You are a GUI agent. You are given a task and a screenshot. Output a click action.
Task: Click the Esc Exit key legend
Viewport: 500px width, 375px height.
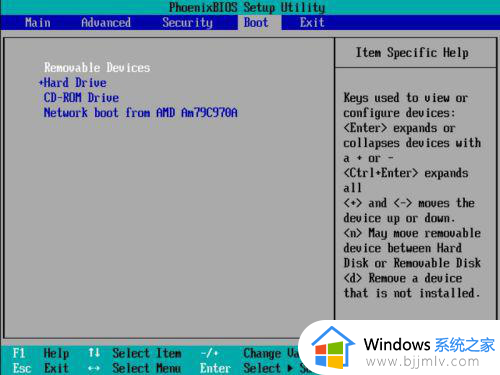[x=41, y=368]
